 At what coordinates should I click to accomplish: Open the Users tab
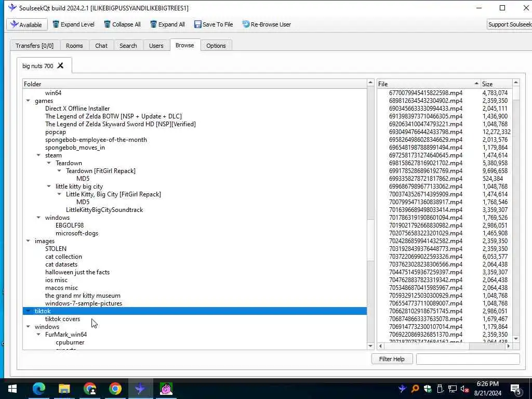156,46
